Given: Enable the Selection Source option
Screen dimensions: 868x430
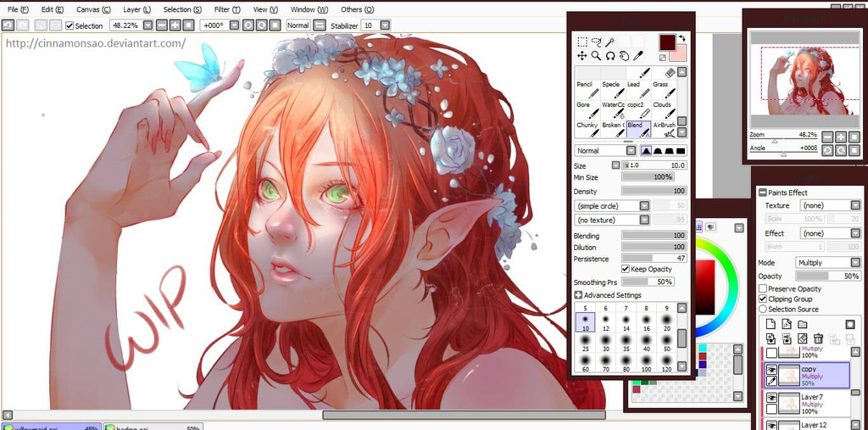Looking at the screenshot, I should 763,309.
